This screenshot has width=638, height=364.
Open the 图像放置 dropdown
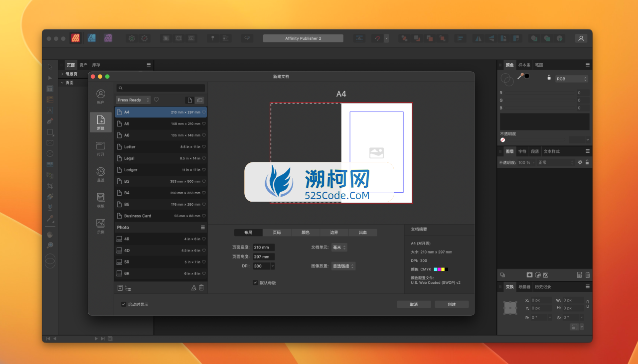pyautogui.click(x=343, y=266)
